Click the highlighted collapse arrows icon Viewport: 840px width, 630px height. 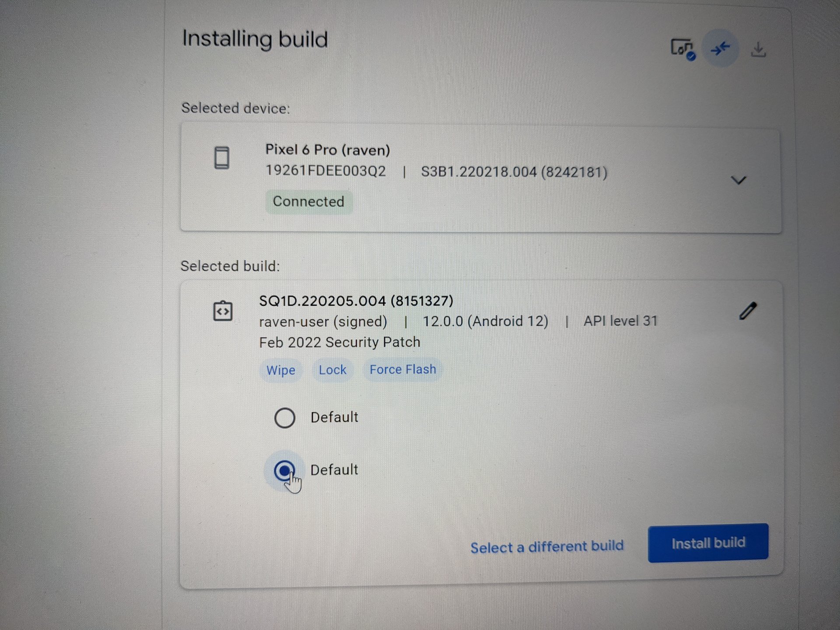pos(720,48)
